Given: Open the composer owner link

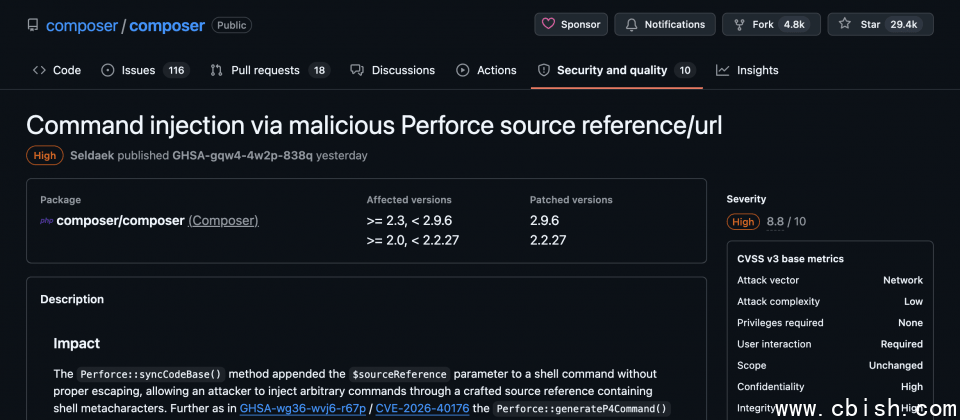Looking at the screenshot, I should coord(81,26).
